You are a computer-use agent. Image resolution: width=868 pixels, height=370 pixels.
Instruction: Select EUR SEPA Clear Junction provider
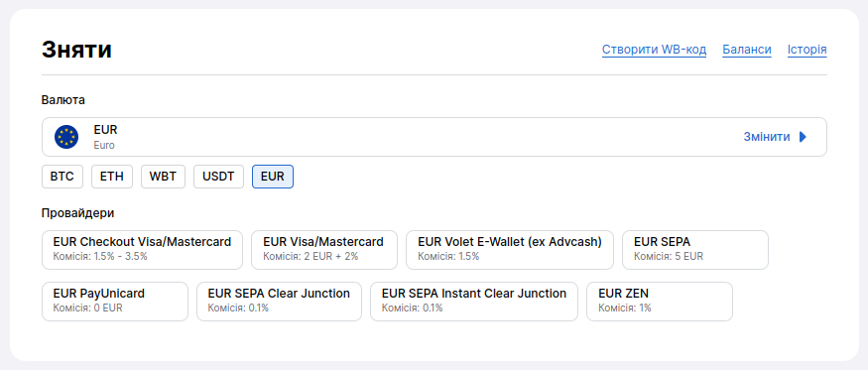(279, 302)
